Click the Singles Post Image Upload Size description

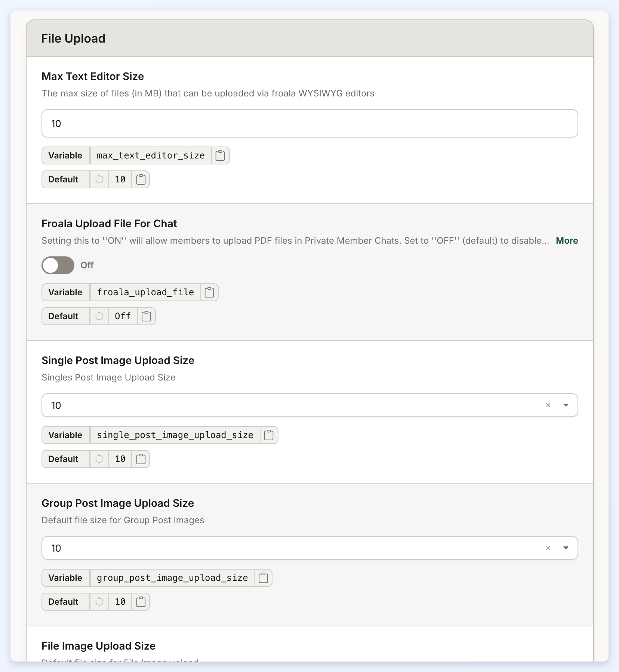(108, 377)
